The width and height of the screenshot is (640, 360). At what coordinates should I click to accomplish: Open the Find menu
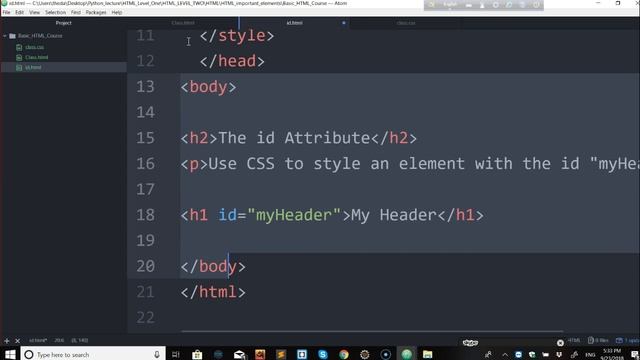click(x=76, y=12)
